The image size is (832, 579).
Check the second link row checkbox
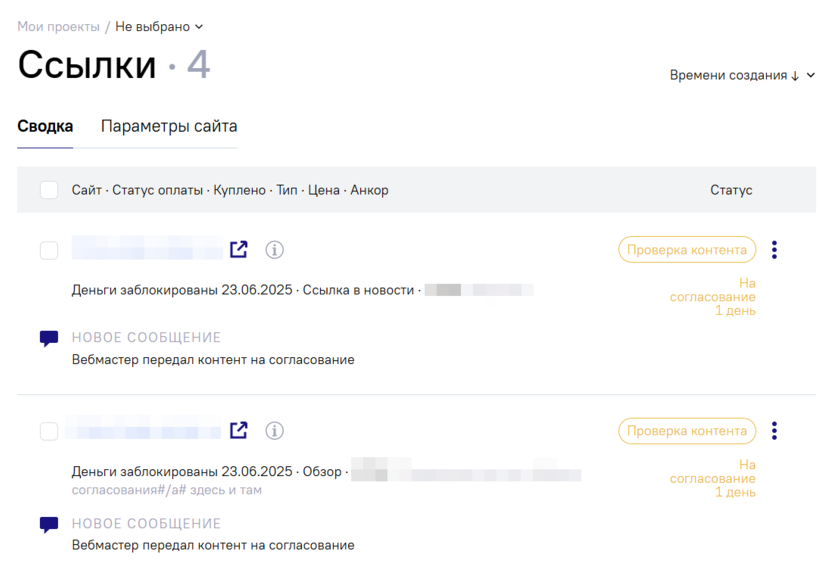click(x=48, y=431)
